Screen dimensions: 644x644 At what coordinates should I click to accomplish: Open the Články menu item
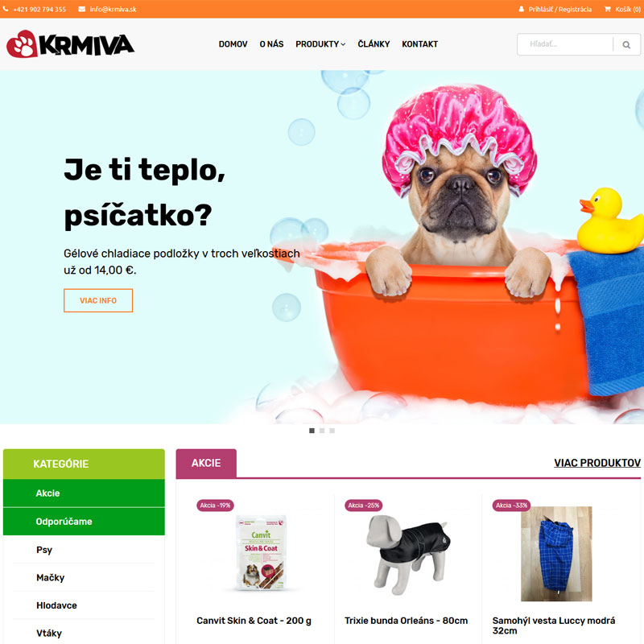(374, 44)
